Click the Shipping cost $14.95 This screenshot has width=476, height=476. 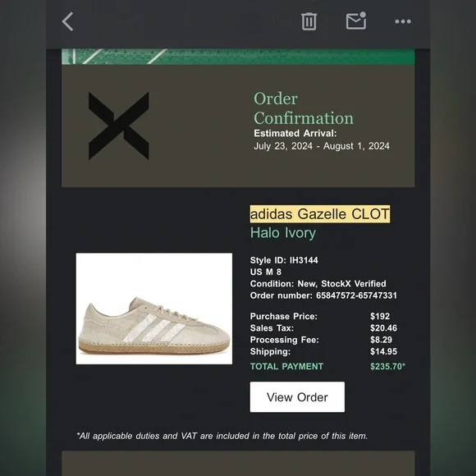pyautogui.click(x=383, y=351)
